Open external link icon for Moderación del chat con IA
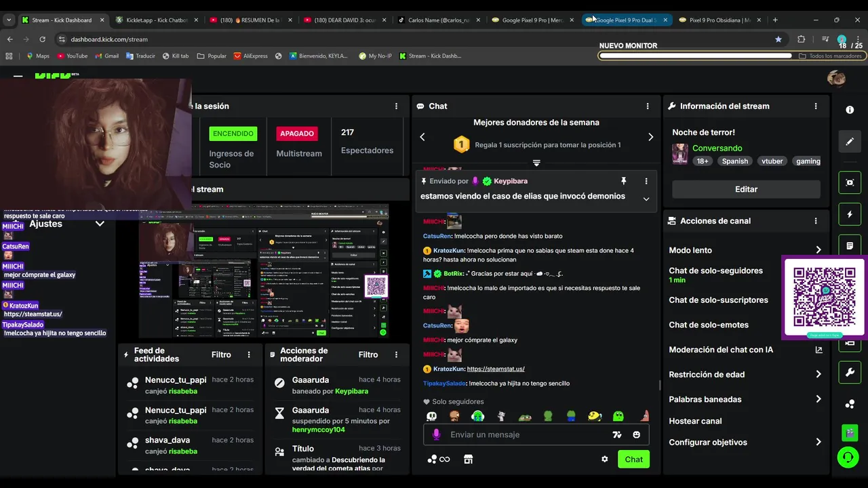The height and width of the screenshot is (488, 868). 818,350
